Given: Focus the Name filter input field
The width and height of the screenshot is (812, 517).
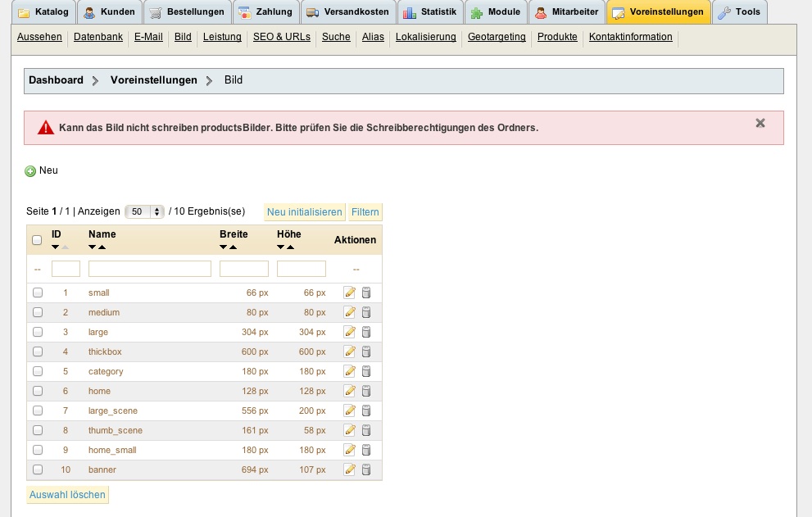Looking at the screenshot, I should [150, 269].
